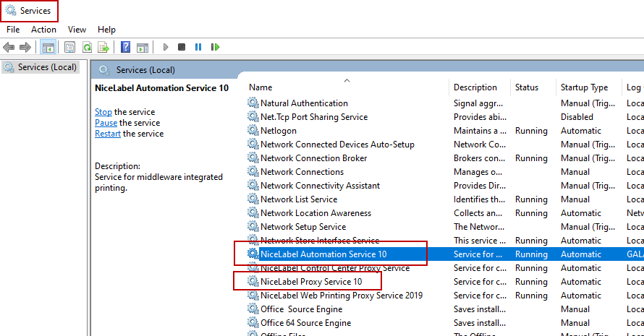Image resolution: width=644 pixels, height=336 pixels.
Task: Select the NiceLabel Proxy Service 10 row
Action: click(311, 282)
